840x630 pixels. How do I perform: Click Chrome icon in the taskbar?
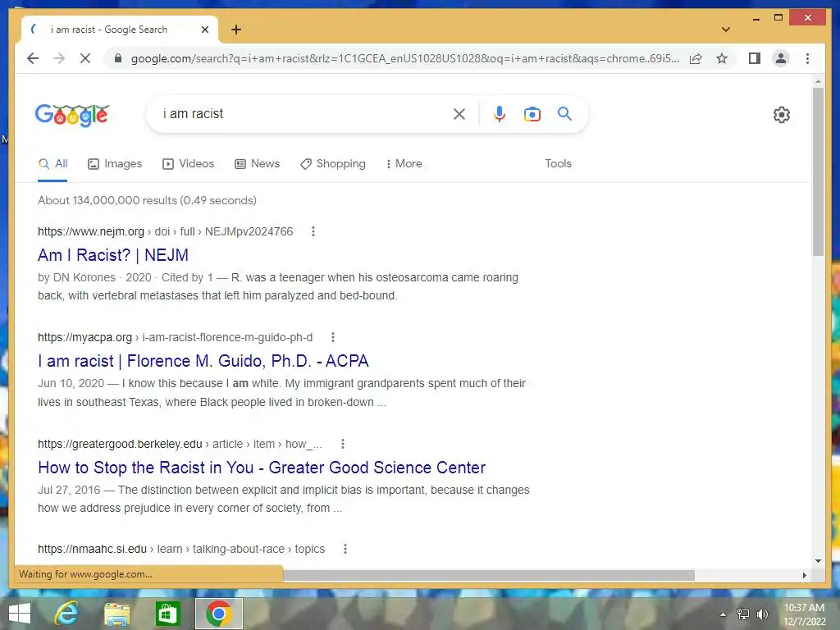[x=218, y=614]
